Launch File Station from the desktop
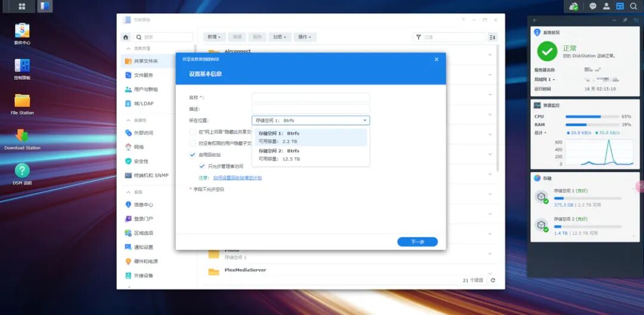 pyautogui.click(x=22, y=104)
